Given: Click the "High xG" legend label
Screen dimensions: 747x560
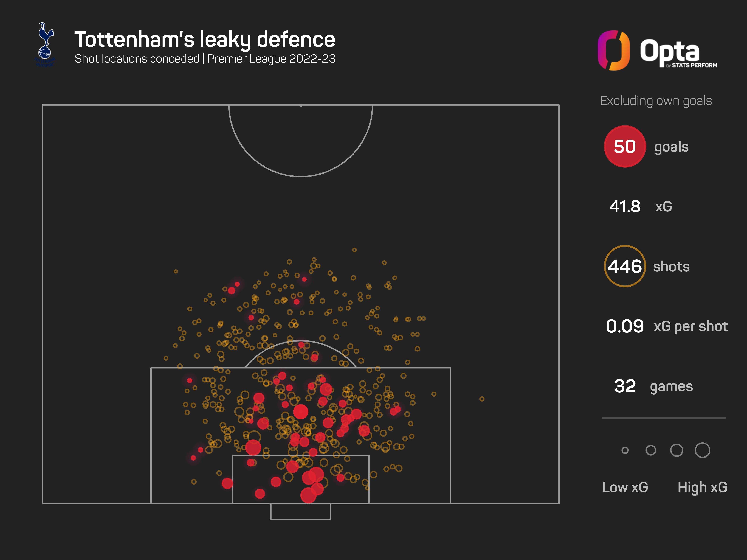Looking at the screenshot, I should pyautogui.click(x=702, y=487).
